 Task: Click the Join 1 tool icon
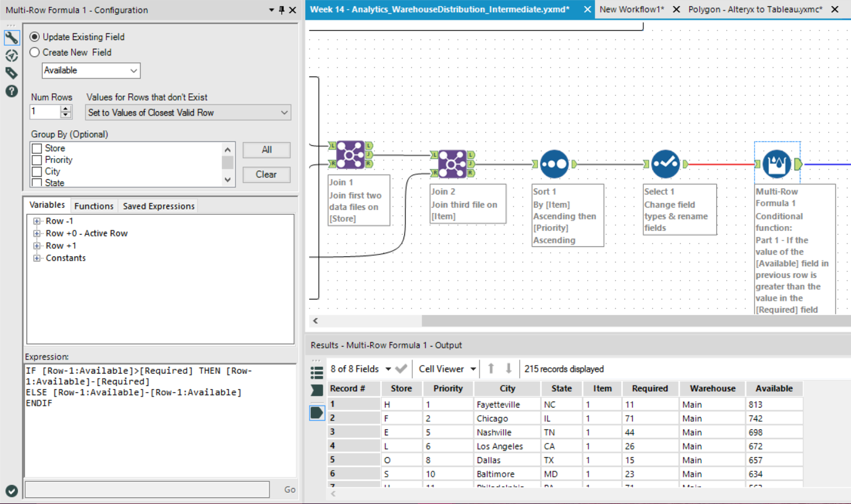[x=350, y=154]
